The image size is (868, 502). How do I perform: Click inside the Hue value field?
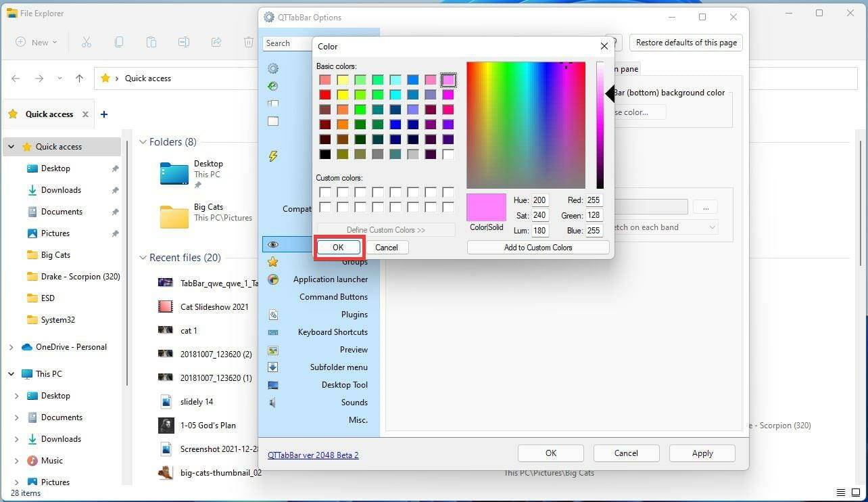539,200
